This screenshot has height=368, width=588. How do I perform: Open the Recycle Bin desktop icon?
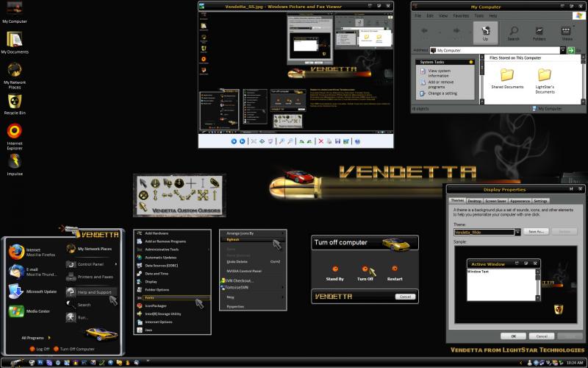[15, 104]
